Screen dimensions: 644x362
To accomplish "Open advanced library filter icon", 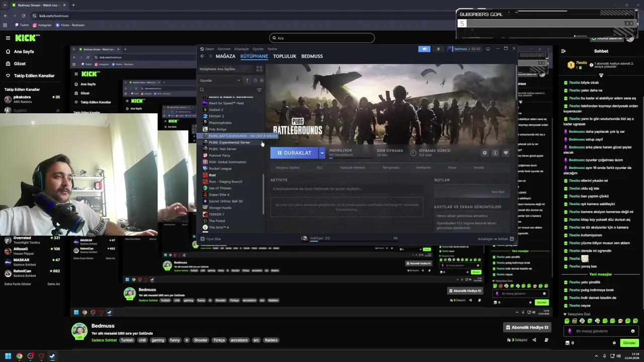I will point(259,90).
